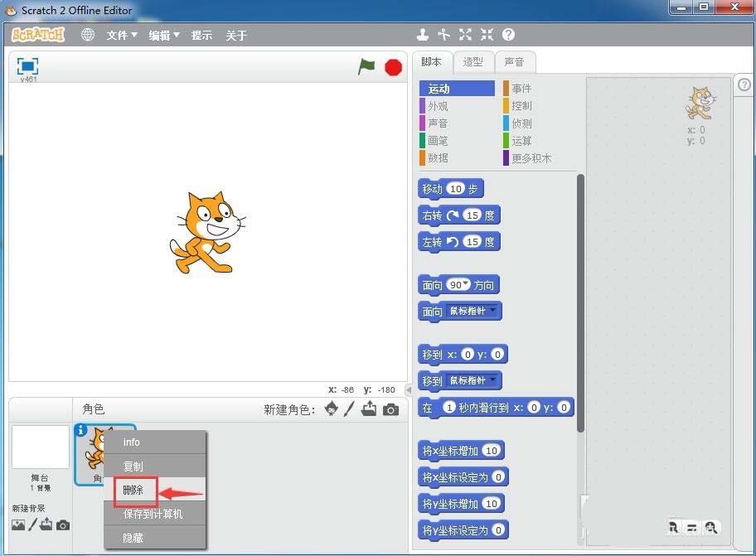
Task: Click seconds field in 秒内滑行到 block
Action: (x=449, y=408)
